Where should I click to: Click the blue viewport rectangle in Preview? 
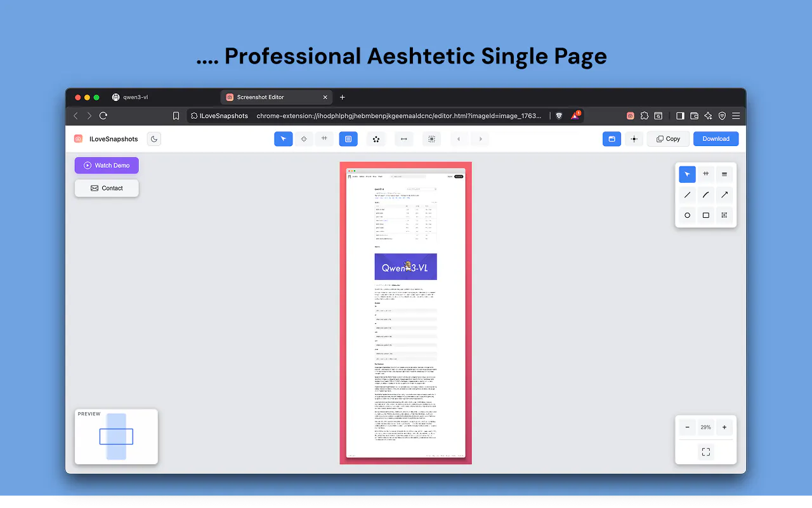[116, 436]
